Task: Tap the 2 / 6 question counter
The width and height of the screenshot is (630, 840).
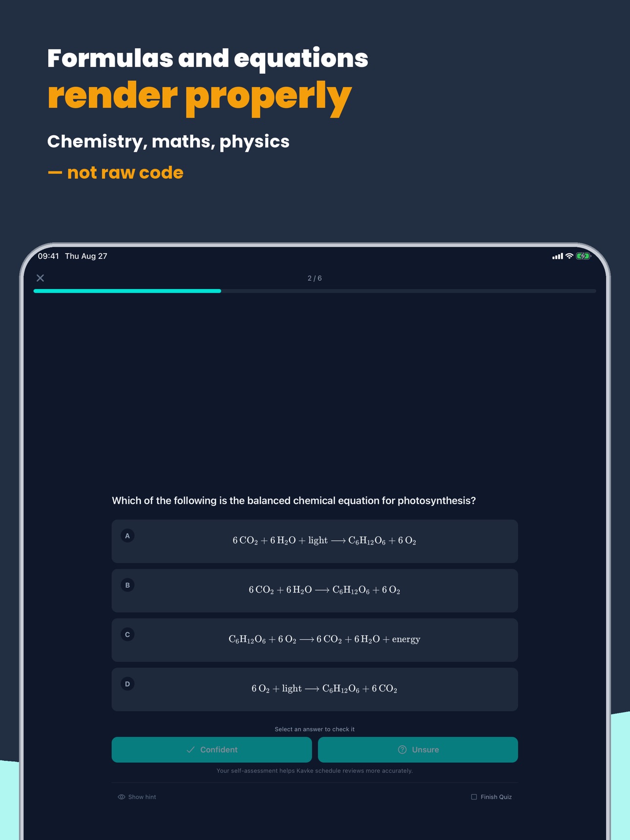Action: [x=315, y=278]
